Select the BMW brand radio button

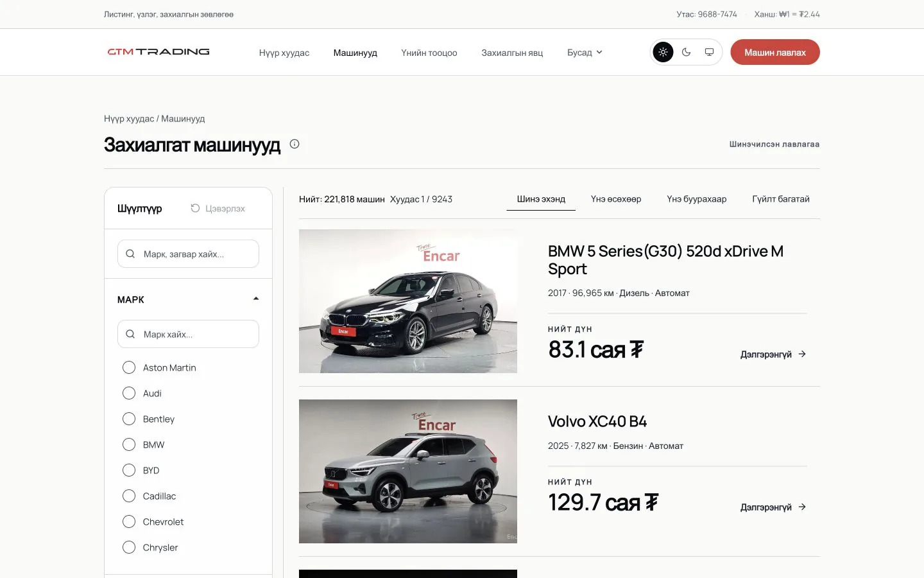[129, 444]
